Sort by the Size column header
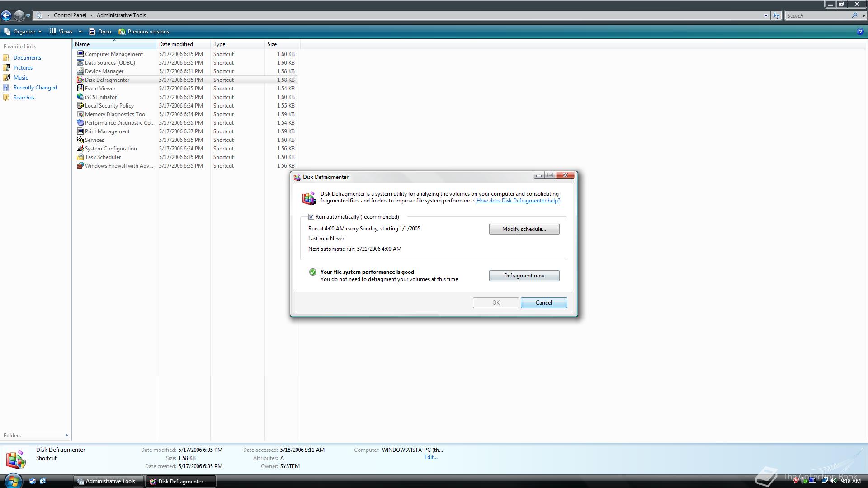The width and height of the screenshot is (868, 488). coord(282,44)
